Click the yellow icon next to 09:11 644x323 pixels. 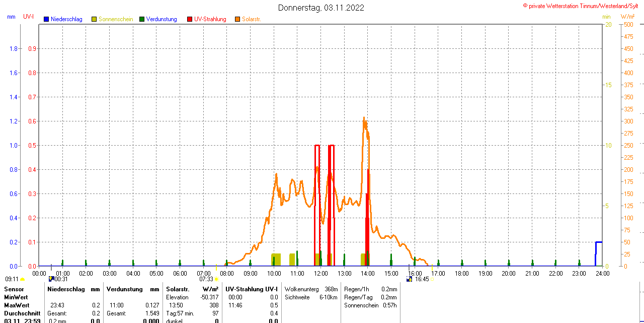coord(22,279)
